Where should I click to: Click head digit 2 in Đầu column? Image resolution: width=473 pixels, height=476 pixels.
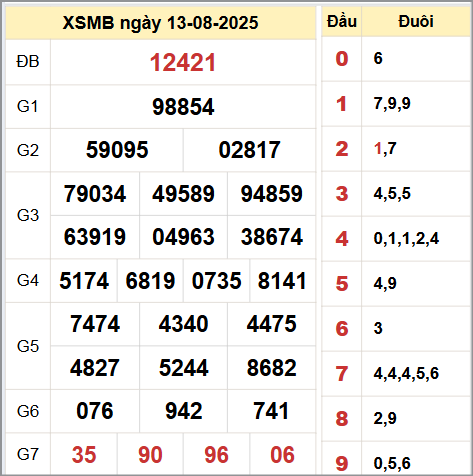click(x=342, y=149)
